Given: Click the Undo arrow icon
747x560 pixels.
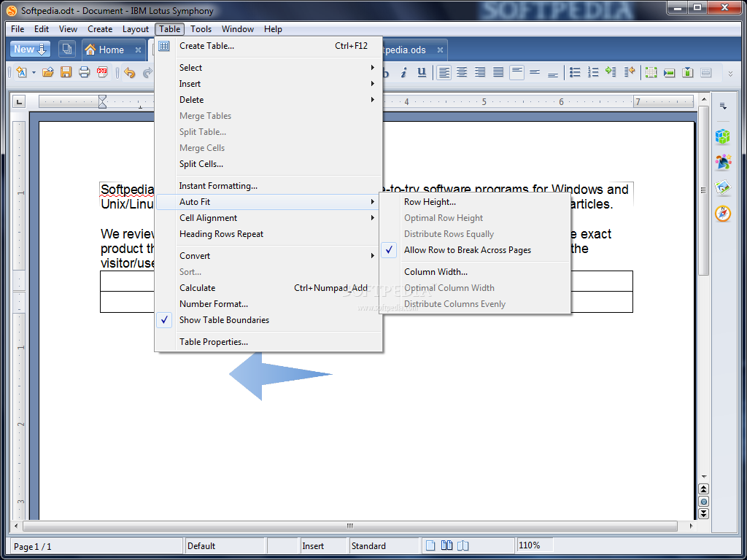Looking at the screenshot, I should [130, 72].
